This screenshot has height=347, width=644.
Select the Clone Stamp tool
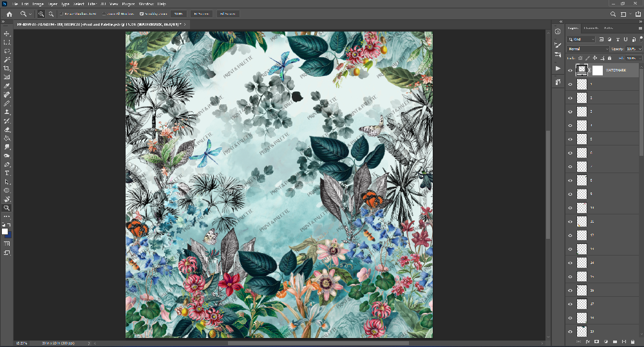coord(6,112)
